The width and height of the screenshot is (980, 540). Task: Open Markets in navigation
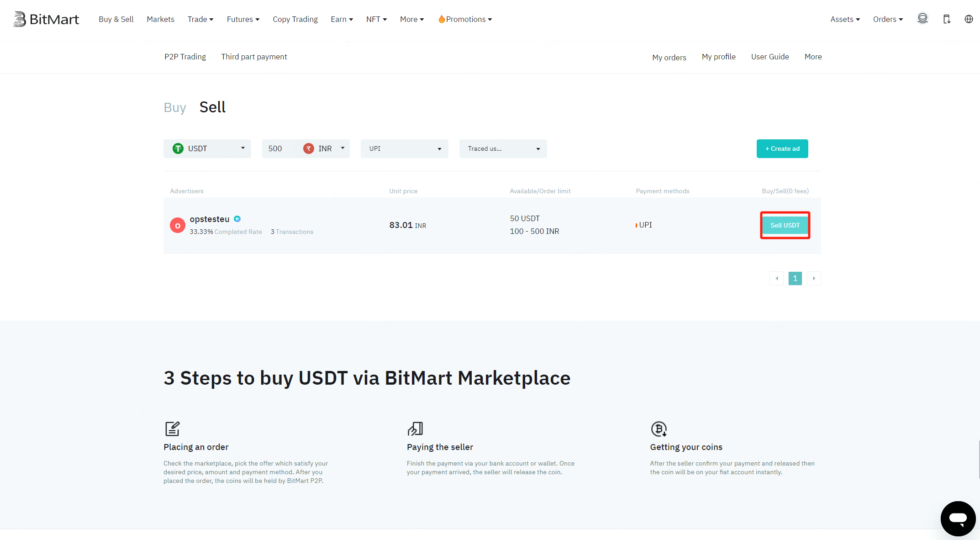[160, 19]
